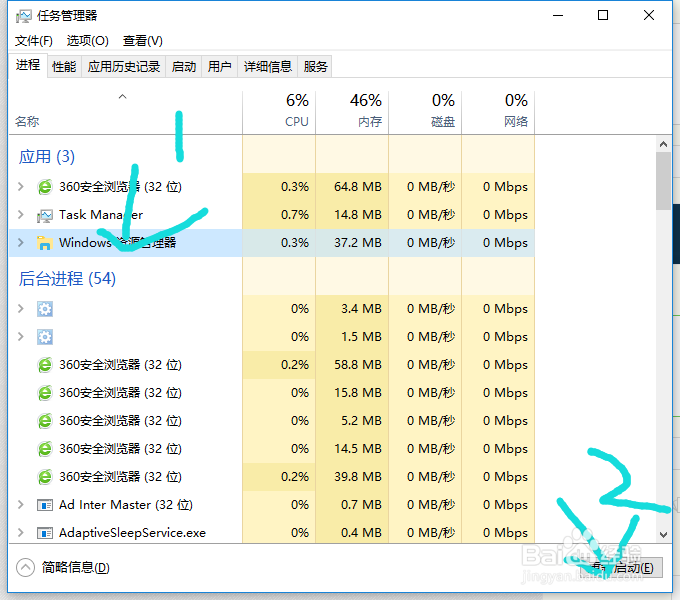The image size is (680, 600).
Task: Open the 文件(F) menu
Action: [x=34, y=41]
